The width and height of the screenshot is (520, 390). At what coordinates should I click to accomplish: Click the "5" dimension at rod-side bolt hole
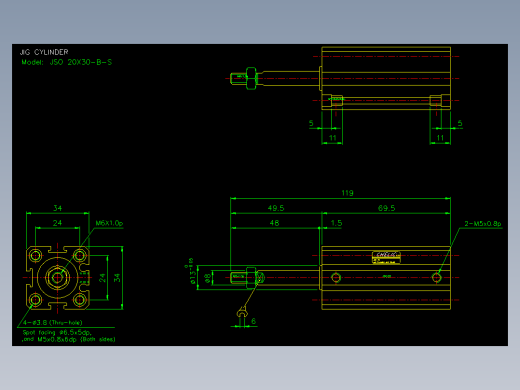[x=311, y=123]
